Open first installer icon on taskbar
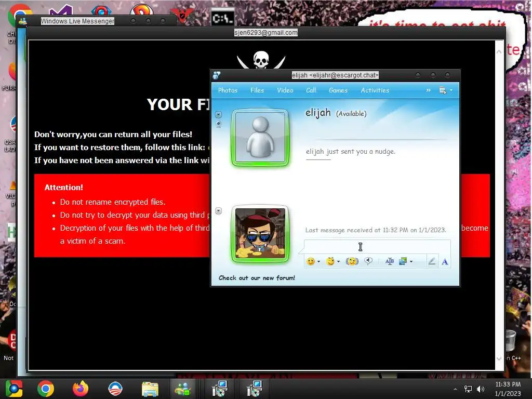The image size is (532, 399). pos(220,389)
